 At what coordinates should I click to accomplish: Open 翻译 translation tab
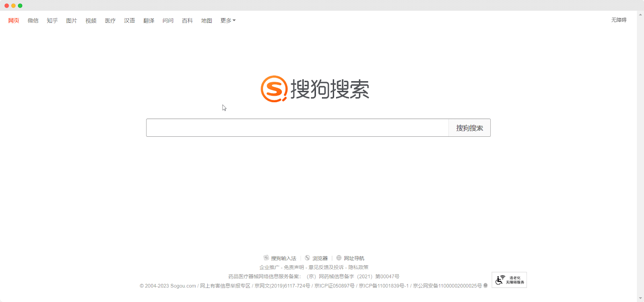149,21
